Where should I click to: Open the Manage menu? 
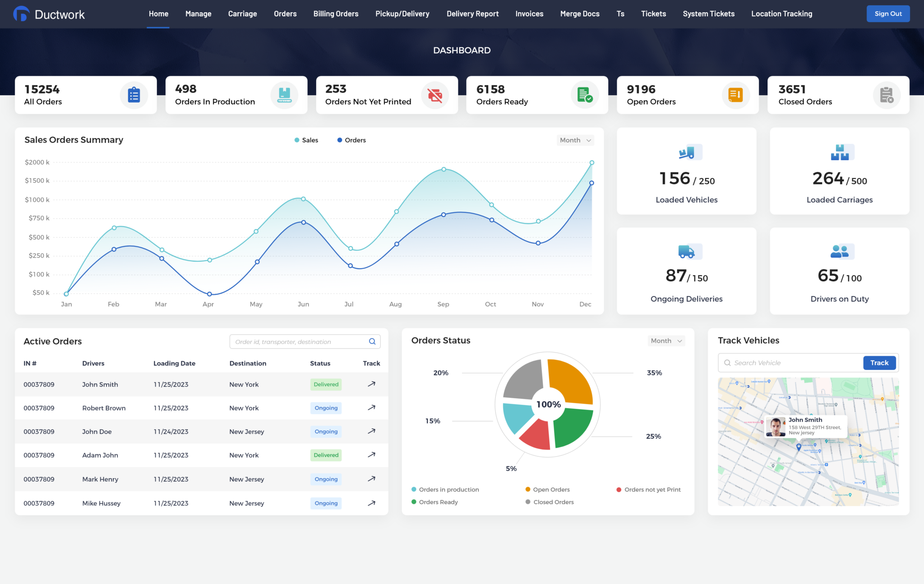click(x=199, y=14)
